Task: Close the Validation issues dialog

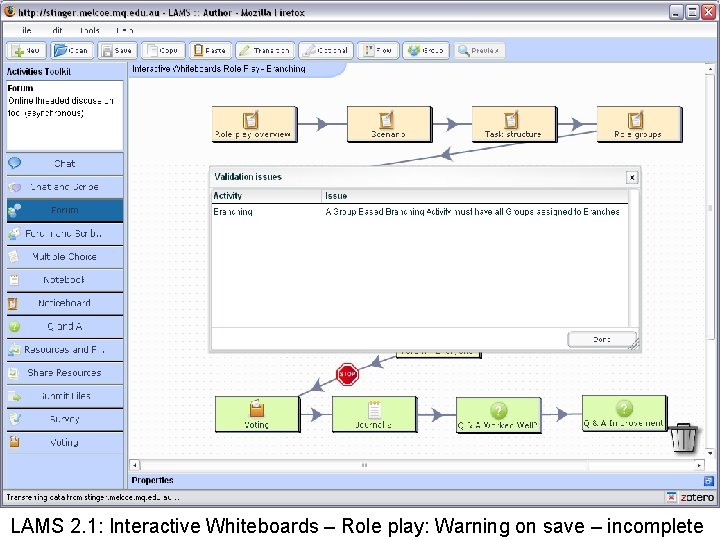Action: pyautogui.click(x=632, y=177)
